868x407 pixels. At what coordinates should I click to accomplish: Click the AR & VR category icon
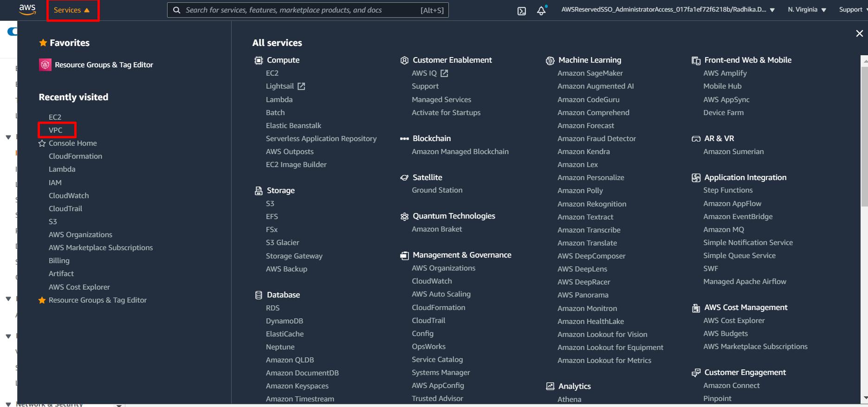click(x=696, y=139)
